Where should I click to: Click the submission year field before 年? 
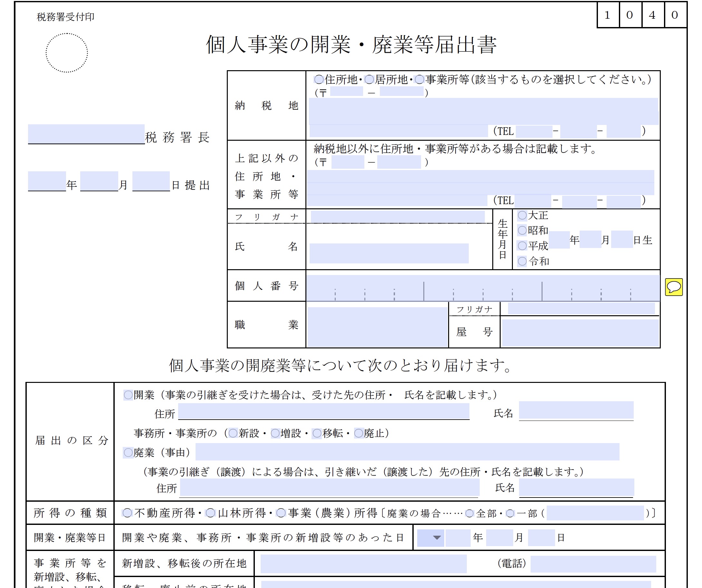pos(47,181)
